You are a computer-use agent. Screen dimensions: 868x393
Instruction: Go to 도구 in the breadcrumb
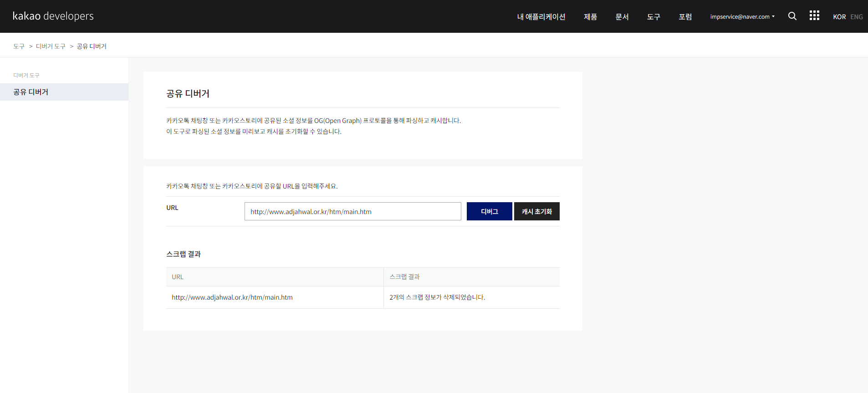19,46
